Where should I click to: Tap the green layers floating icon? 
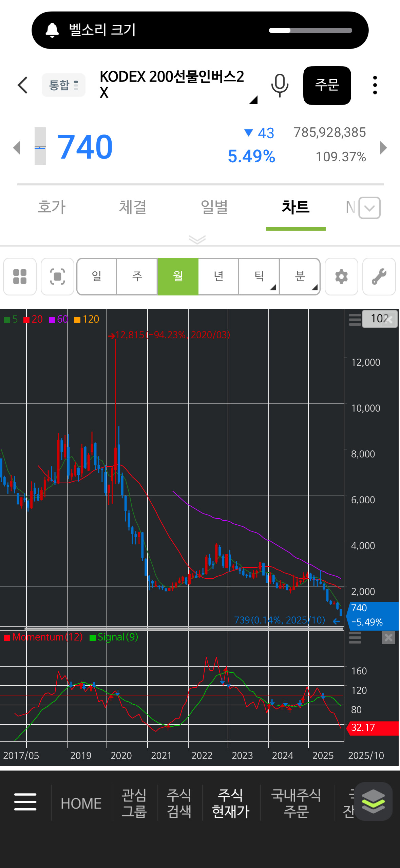click(373, 801)
